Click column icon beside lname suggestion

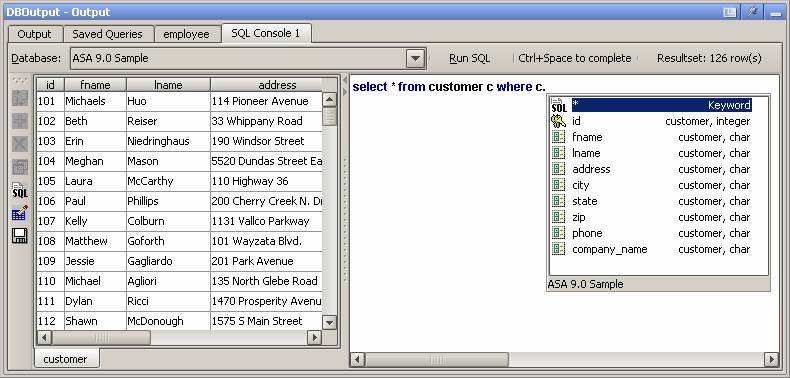coord(559,153)
